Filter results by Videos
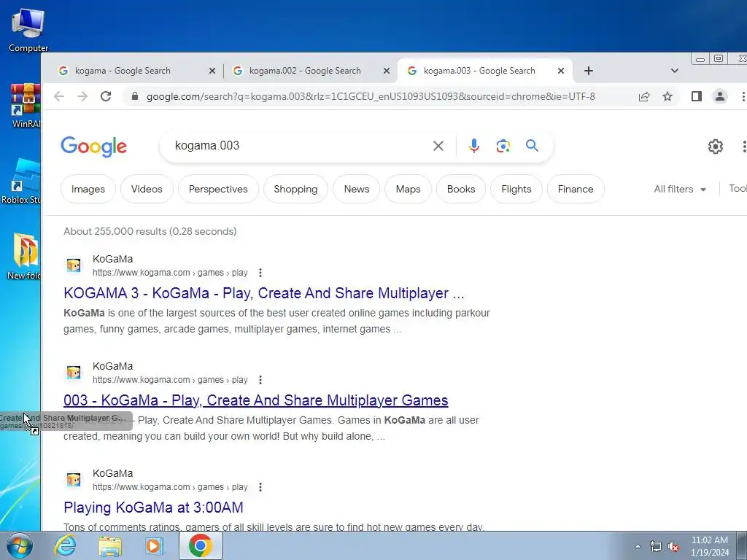 tap(147, 189)
